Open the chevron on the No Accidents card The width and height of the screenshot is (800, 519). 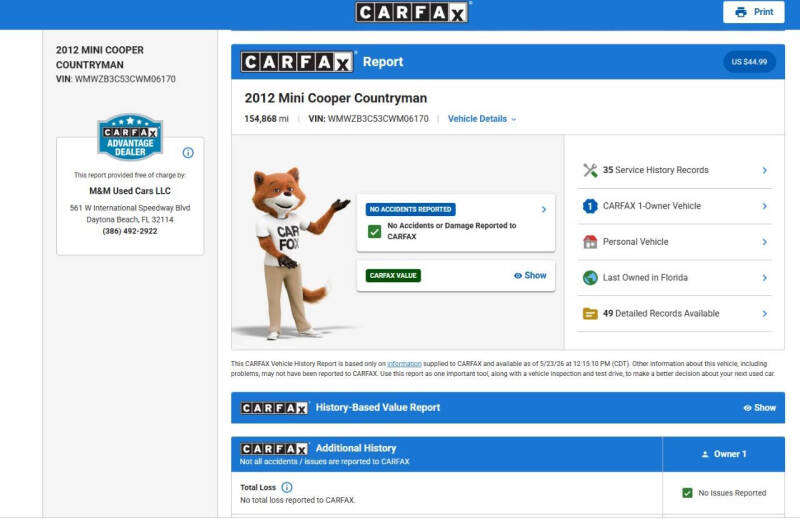click(544, 209)
